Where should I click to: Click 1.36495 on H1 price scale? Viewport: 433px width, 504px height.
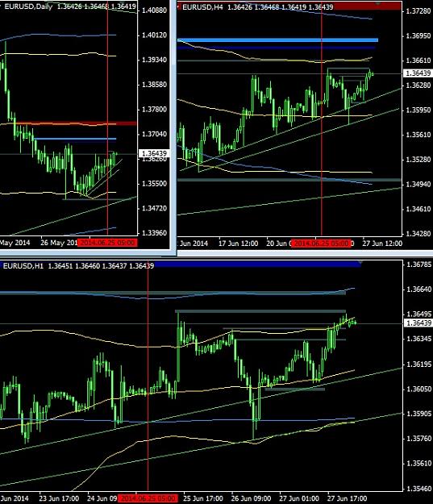coord(419,314)
